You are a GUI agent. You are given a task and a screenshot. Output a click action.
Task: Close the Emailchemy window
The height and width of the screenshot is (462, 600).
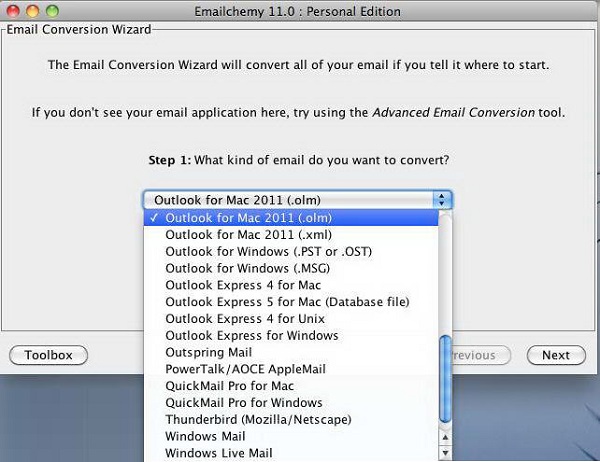pyautogui.click(x=13, y=11)
